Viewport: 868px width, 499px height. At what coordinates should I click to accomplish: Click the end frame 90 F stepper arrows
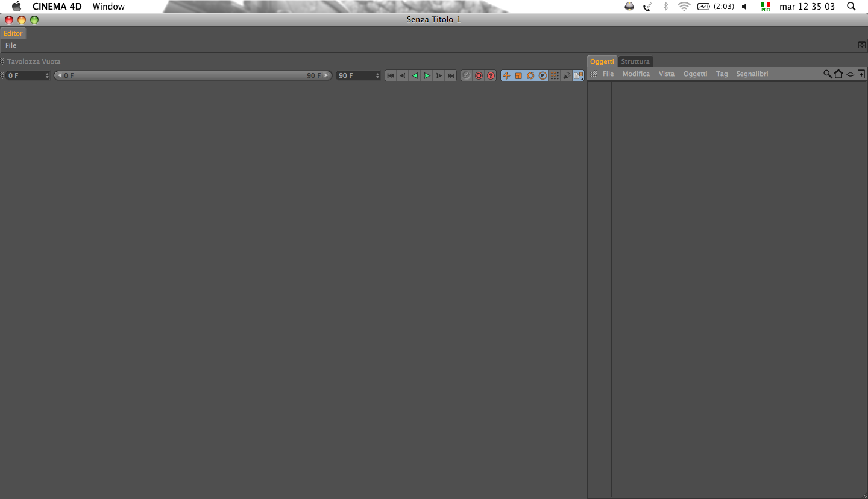pyautogui.click(x=377, y=75)
